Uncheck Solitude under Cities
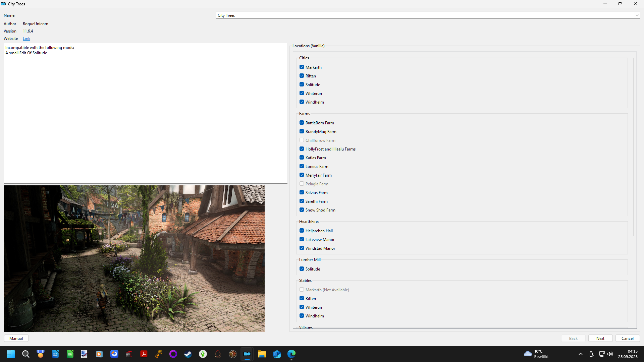This screenshot has height=362, width=644. [302, 84]
